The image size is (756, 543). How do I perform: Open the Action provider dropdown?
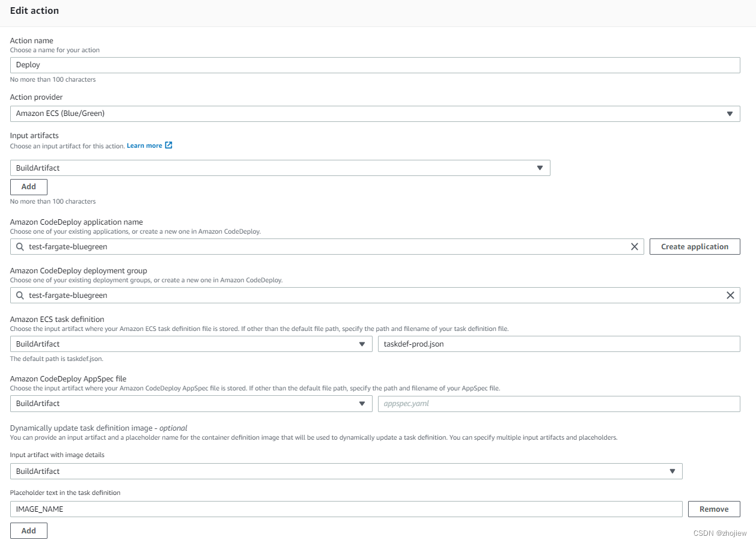tap(375, 114)
